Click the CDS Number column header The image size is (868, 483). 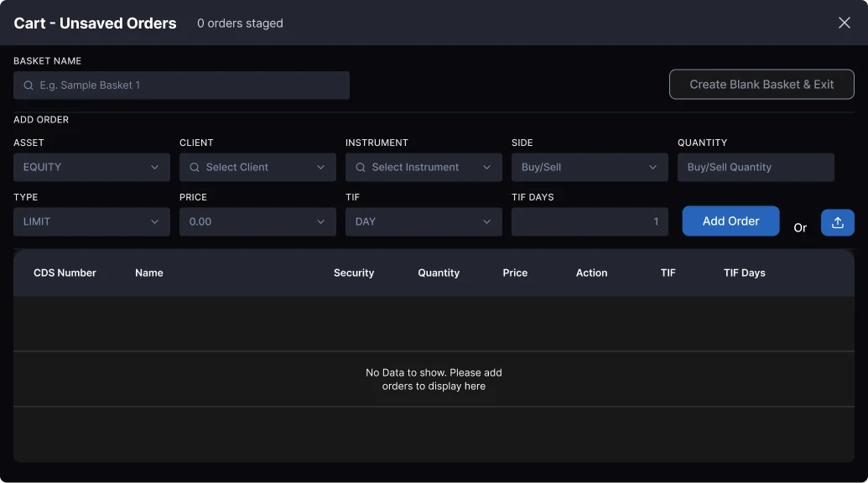65,273
